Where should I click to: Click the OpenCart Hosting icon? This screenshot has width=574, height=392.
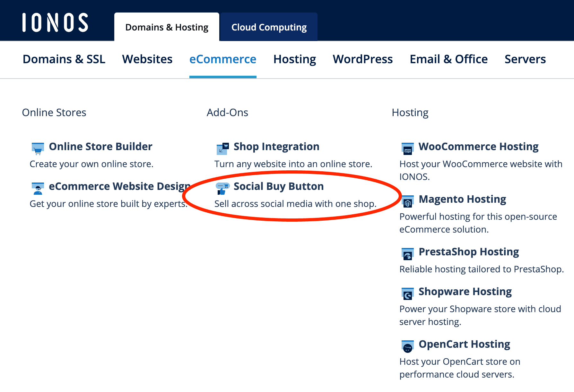407,346
